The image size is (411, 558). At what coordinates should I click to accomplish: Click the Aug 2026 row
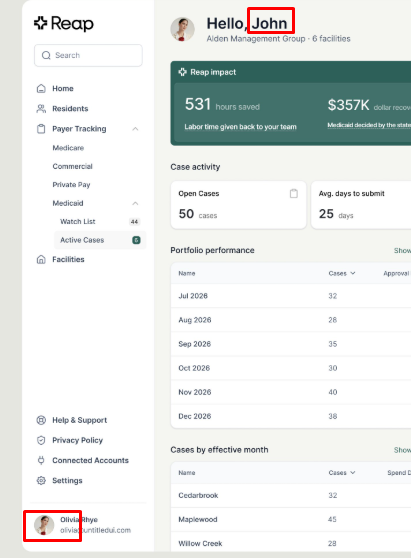(291, 320)
